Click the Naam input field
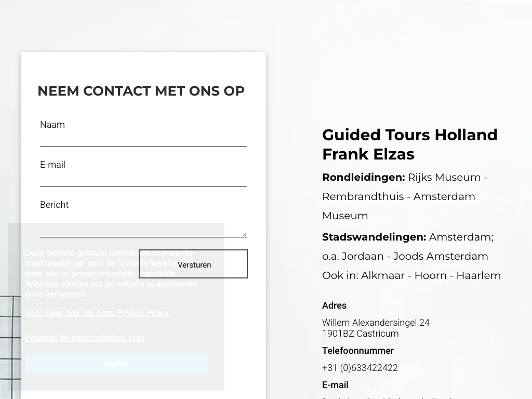This screenshot has height=399, width=532. (143, 139)
